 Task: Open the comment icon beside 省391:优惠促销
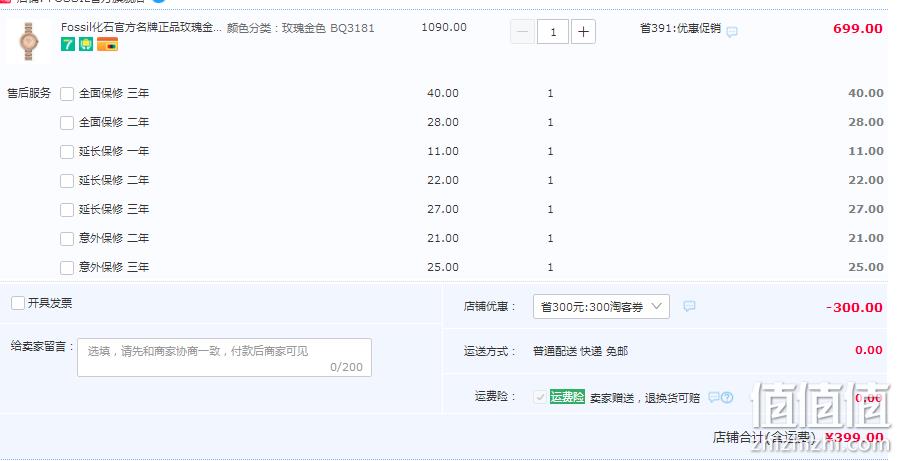tap(732, 32)
